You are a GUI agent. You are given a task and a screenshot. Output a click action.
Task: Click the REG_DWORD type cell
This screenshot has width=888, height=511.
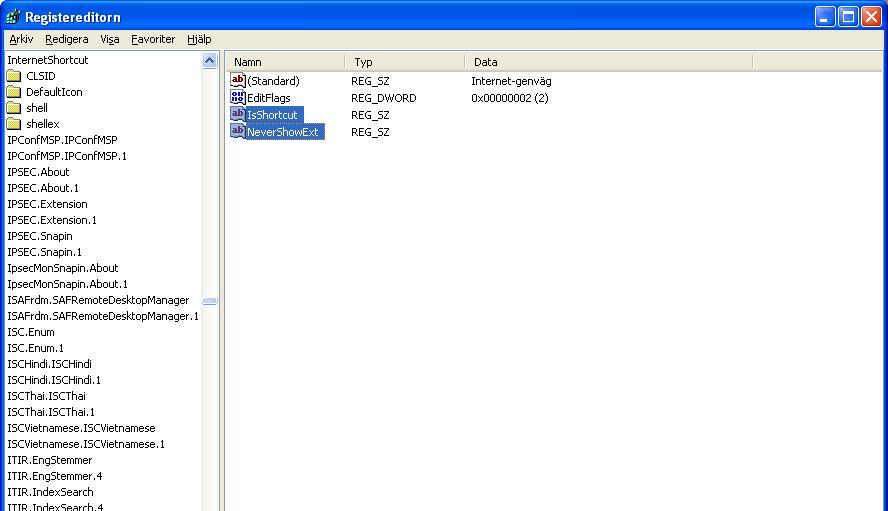(383, 98)
